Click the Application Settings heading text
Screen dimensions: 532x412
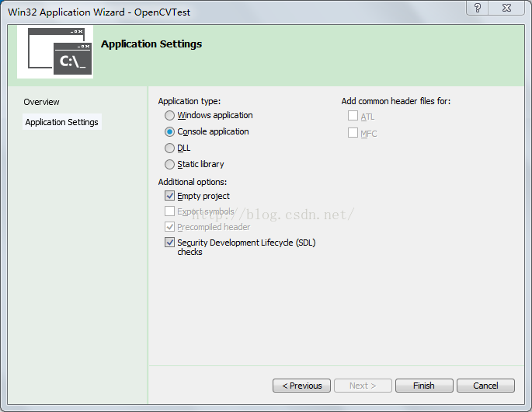pyautogui.click(x=151, y=44)
